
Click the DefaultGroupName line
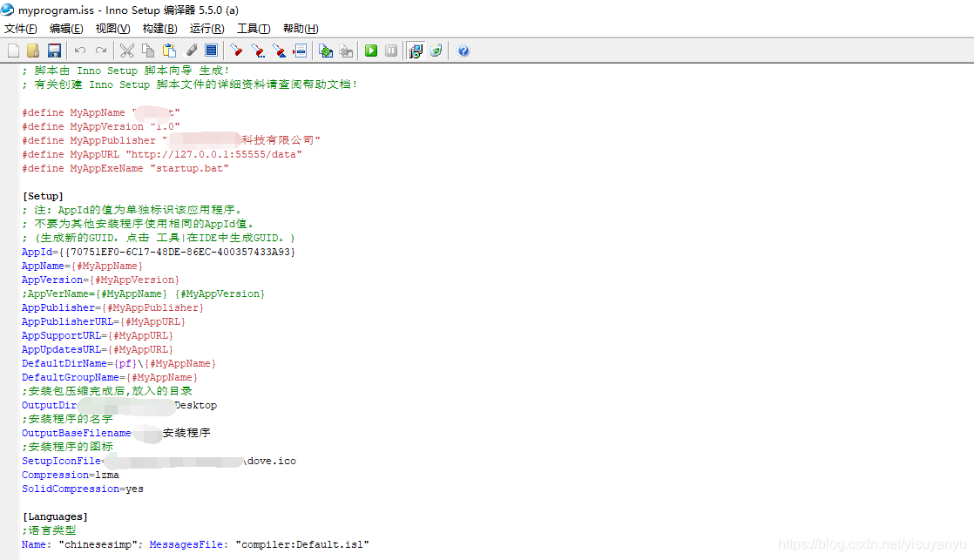[x=109, y=377]
